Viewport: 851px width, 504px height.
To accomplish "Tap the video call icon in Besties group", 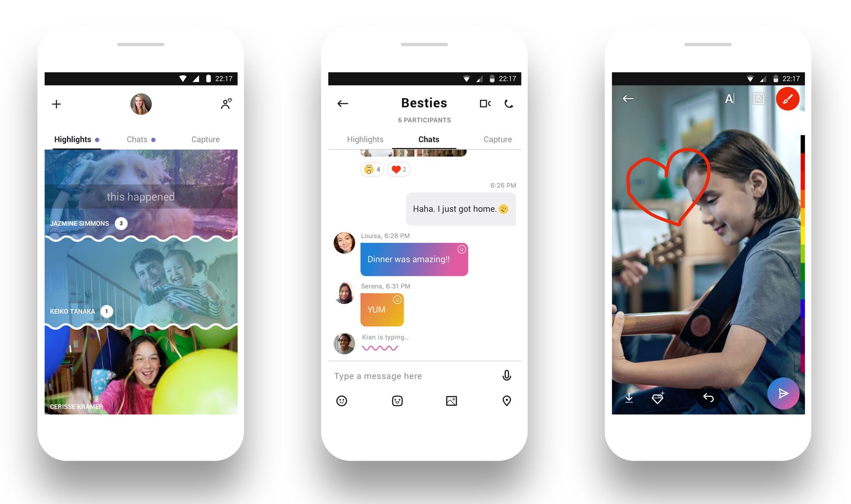I will pyautogui.click(x=485, y=103).
